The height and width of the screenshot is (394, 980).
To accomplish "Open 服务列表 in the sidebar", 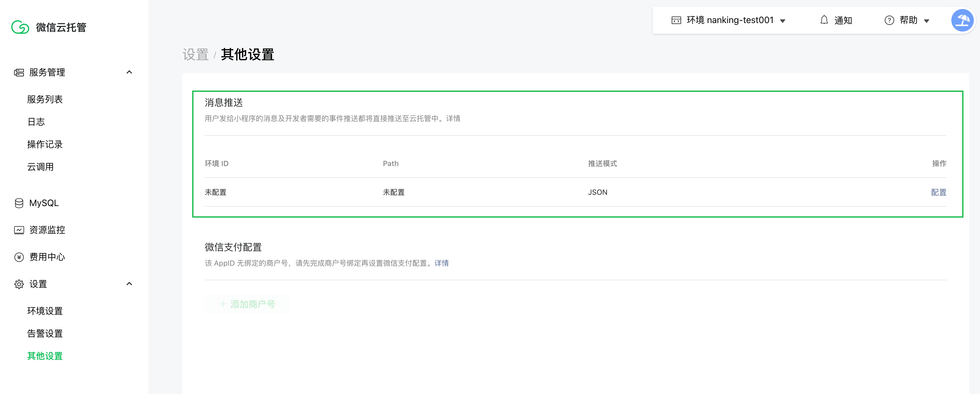I will (45, 99).
